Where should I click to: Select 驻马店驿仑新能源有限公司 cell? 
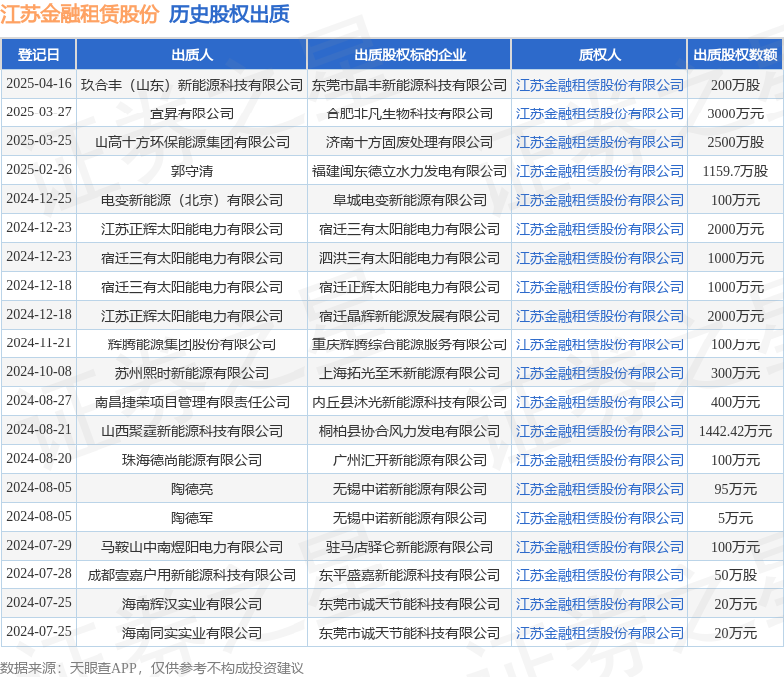point(410,547)
